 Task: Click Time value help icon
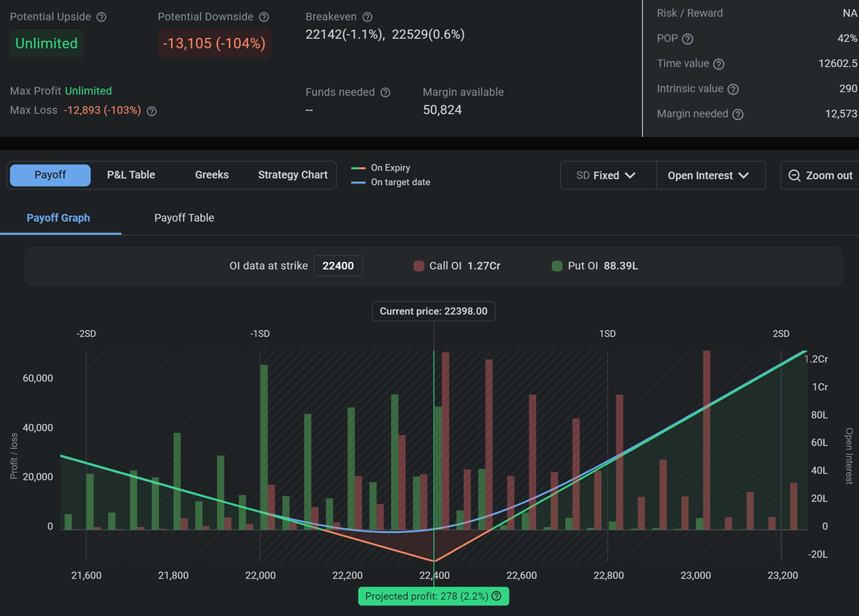click(719, 64)
